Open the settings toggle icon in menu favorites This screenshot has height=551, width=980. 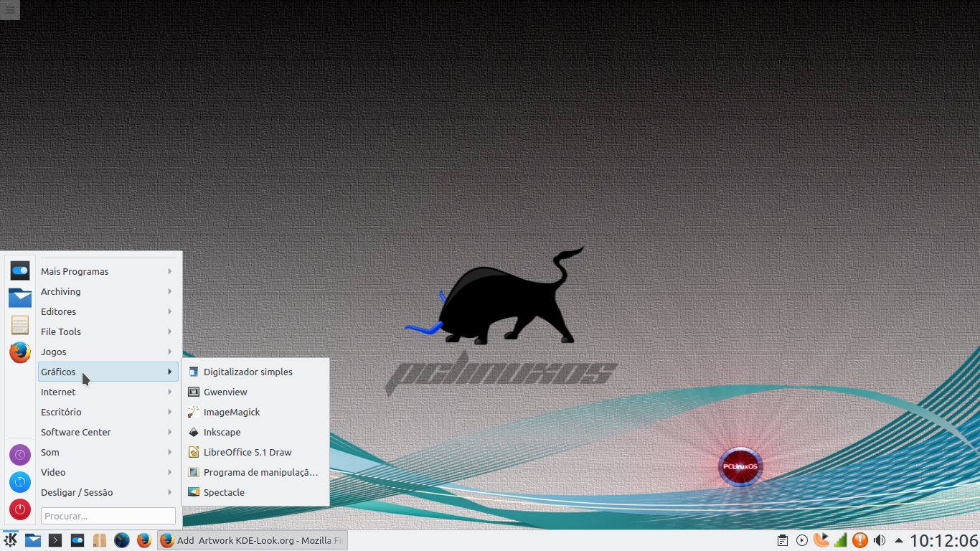(20, 271)
